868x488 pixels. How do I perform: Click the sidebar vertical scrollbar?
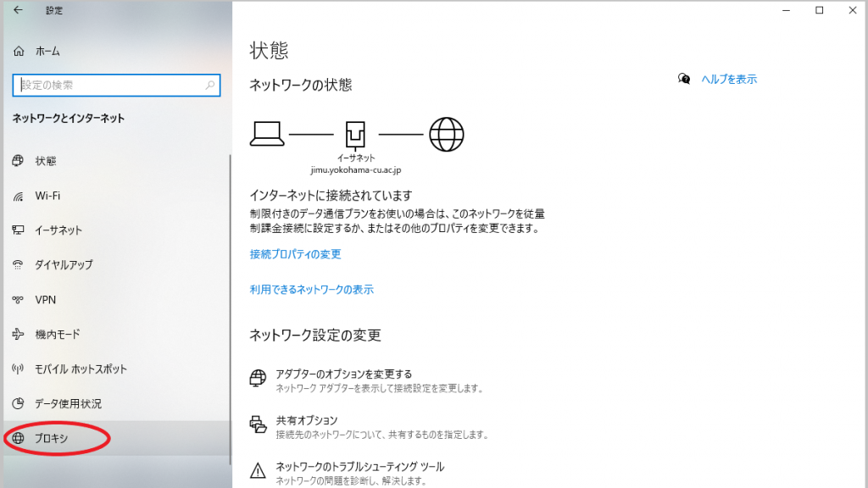[x=231, y=305]
